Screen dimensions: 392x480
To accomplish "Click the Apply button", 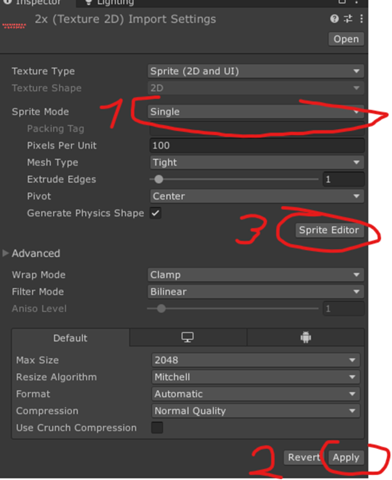I will coord(346,457).
